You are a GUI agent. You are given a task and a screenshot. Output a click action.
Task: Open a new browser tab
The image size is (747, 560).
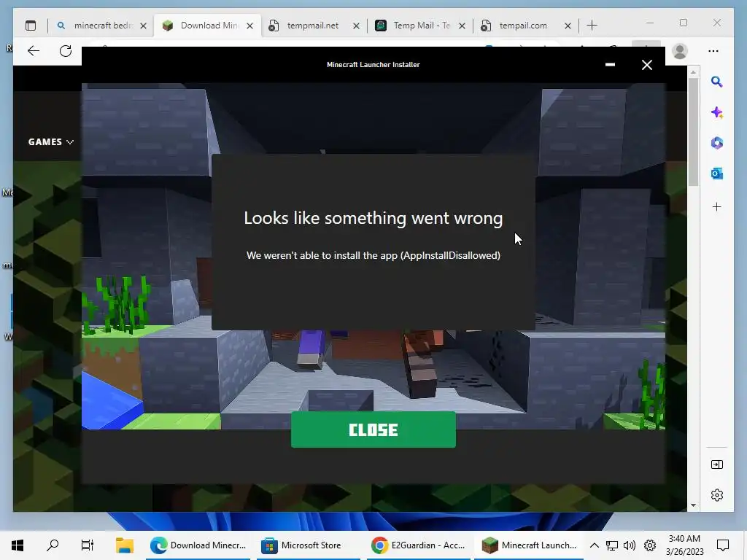tap(592, 26)
